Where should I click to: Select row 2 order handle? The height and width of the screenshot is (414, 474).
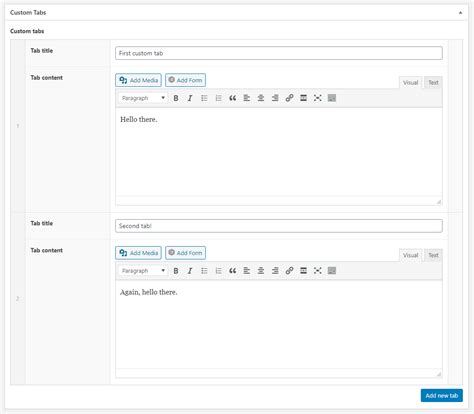coord(18,299)
